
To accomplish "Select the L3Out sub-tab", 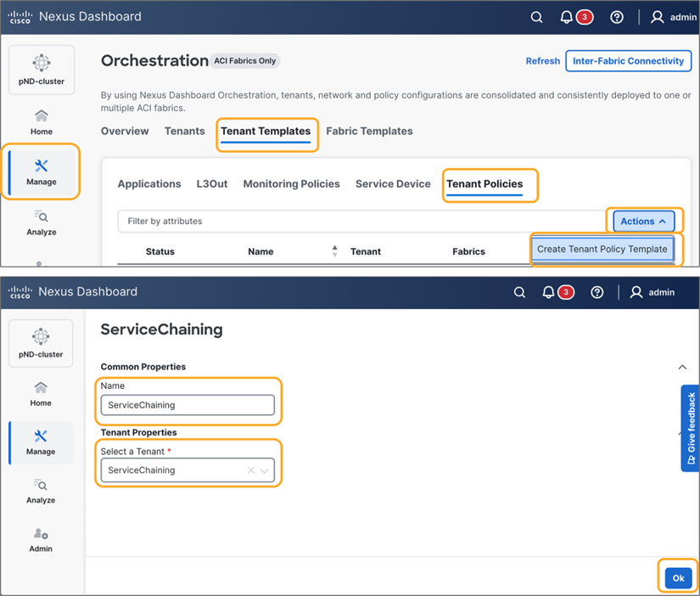I will pos(212,183).
